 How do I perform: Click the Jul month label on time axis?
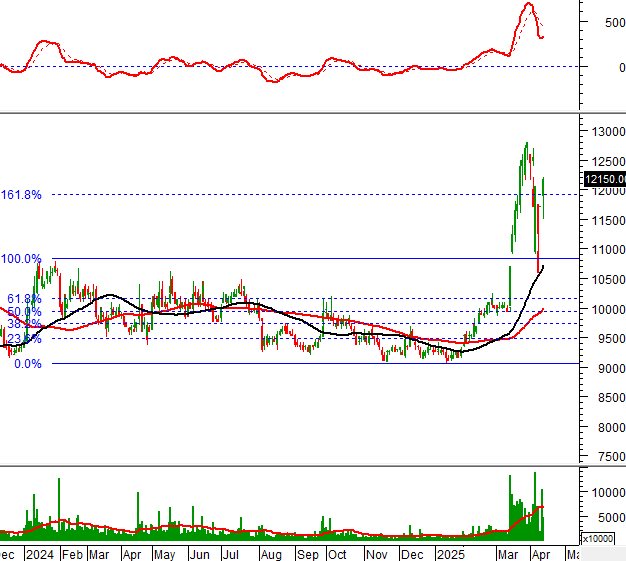tap(230, 555)
